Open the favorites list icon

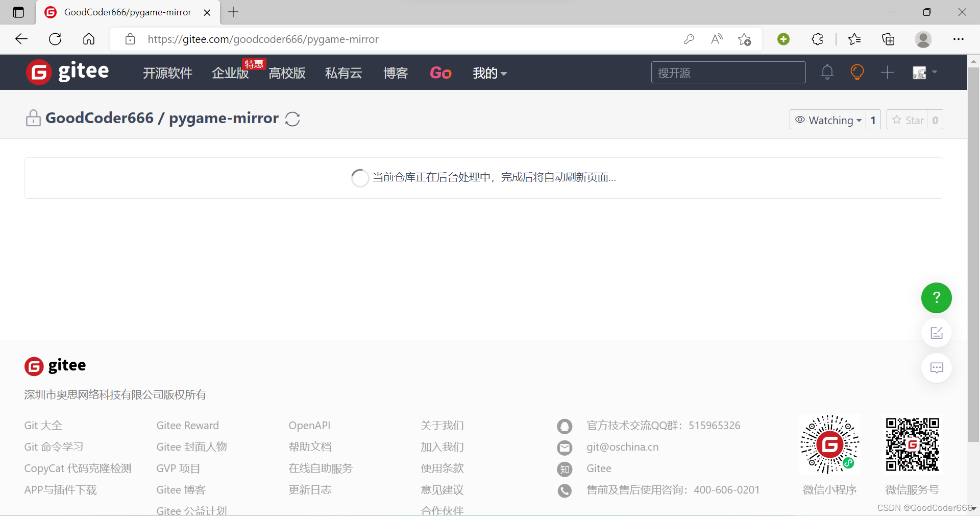854,39
